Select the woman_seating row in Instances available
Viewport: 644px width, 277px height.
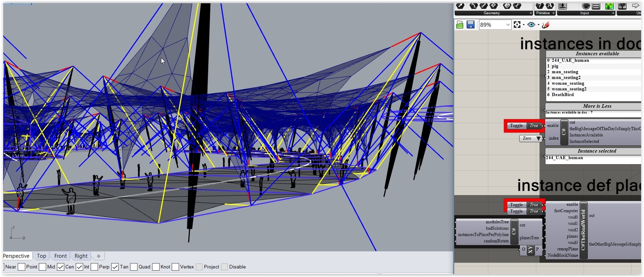(593, 83)
